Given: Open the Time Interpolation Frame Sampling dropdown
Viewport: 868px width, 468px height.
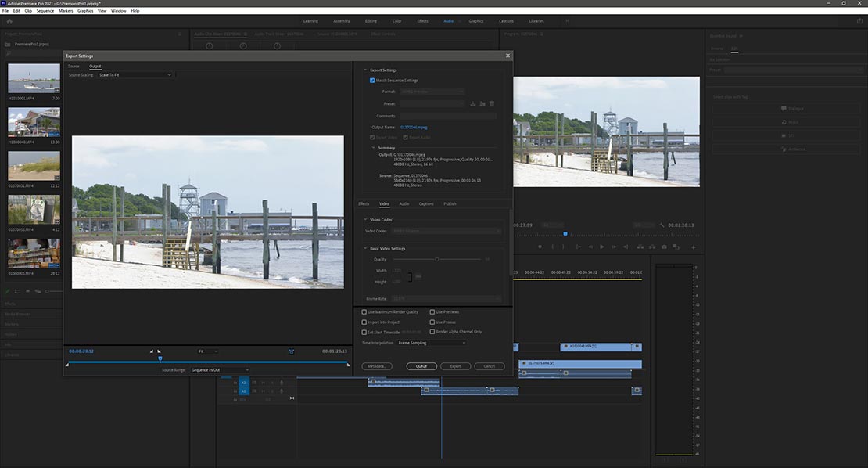Looking at the screenshot, I should [431, 343].
